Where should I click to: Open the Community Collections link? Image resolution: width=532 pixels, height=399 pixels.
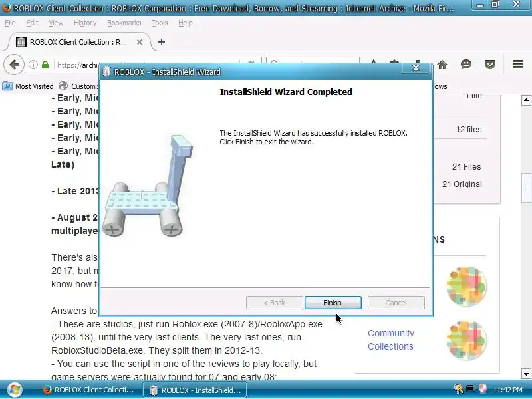(391, 340)
